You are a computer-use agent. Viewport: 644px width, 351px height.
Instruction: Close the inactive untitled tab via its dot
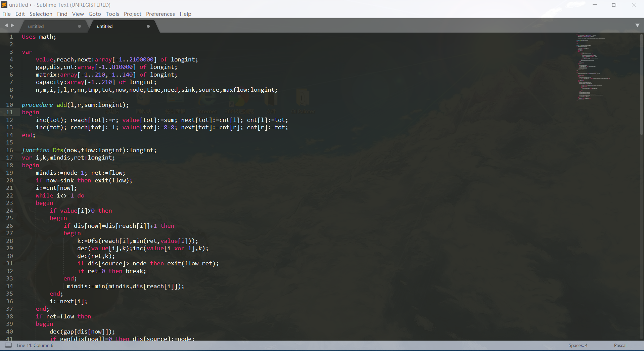[x=80, y=26]
